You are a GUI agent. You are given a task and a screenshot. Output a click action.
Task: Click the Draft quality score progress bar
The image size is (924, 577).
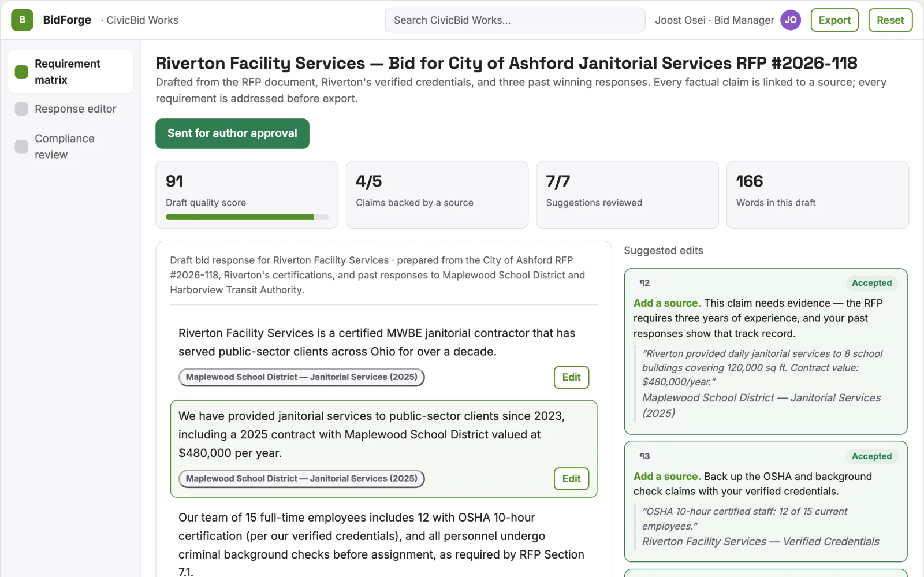[x=247, y=217]
